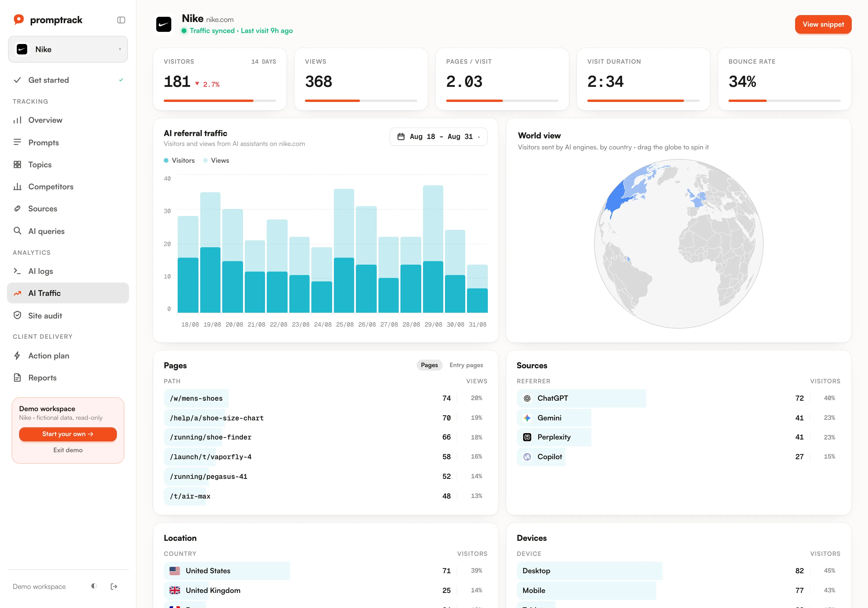Image resolution: width=868 pixels, height=608 pixels.
Task: Click the /w/mens-shoes path row
Action: [325, 398]
